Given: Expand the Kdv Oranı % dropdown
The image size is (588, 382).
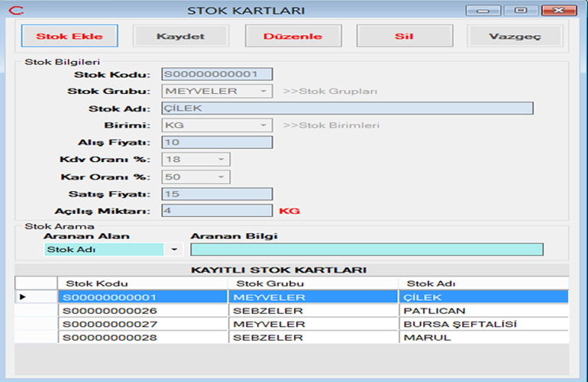Looking at the screenshot, I should click(221, 159).
